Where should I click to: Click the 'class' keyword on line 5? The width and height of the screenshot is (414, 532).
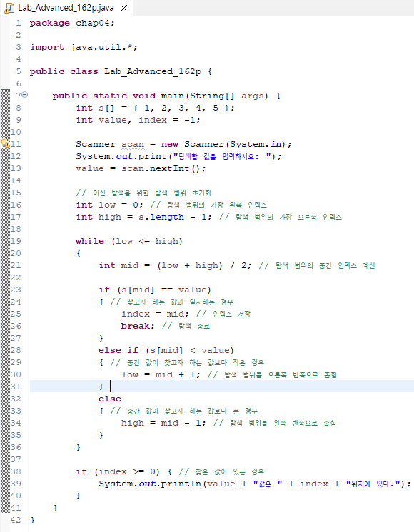pos(84,71)
